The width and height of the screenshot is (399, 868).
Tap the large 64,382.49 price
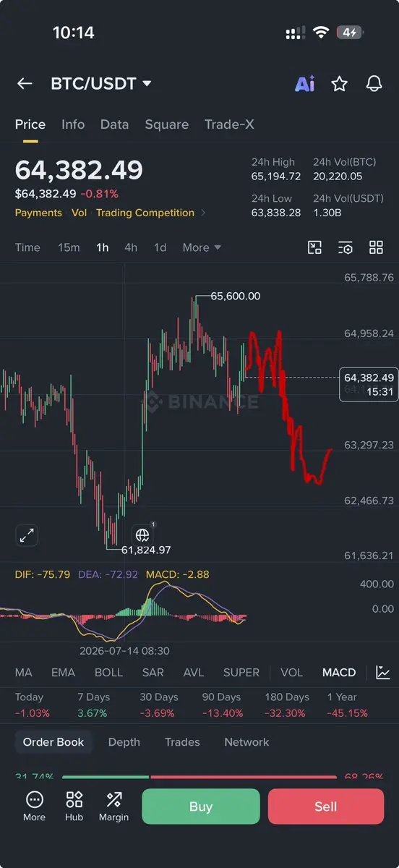point(79,170)
